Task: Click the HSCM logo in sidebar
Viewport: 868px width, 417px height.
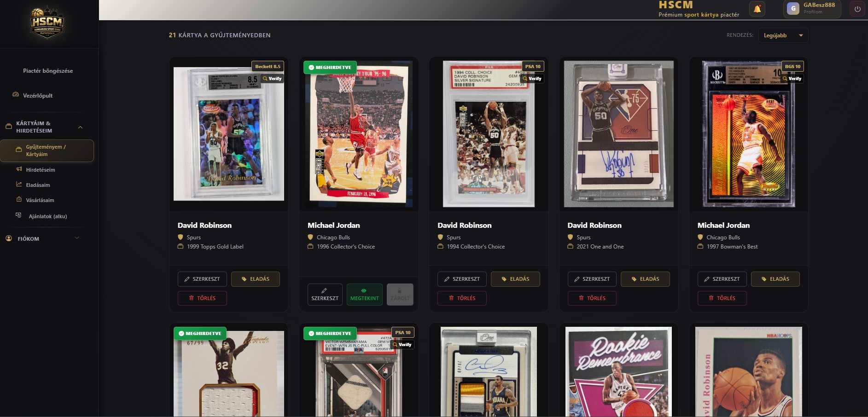Action: (47, 23)
